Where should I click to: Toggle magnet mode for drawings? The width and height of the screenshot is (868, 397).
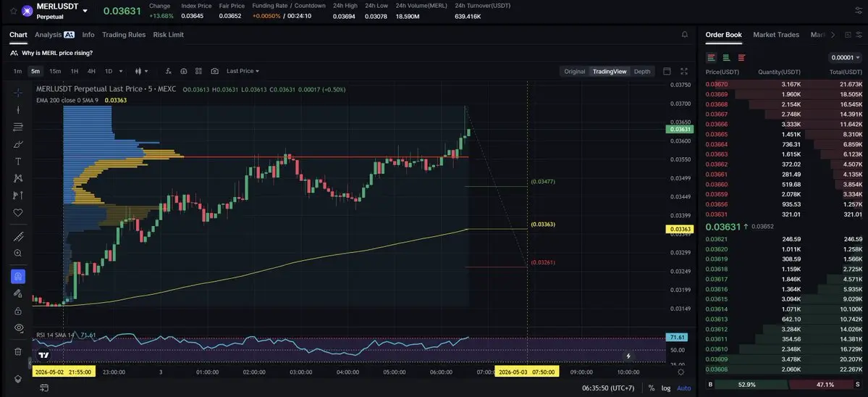[x=17, y=276]
